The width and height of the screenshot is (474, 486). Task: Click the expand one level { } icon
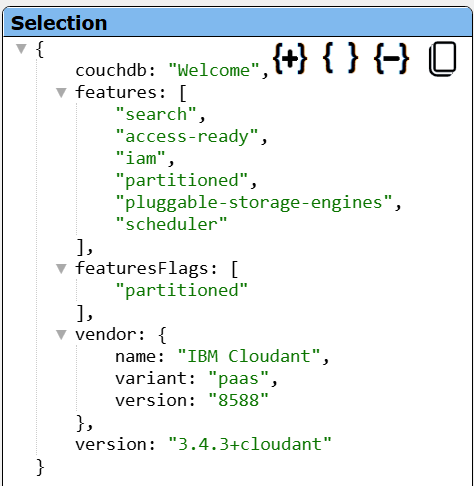coord(340,59)
